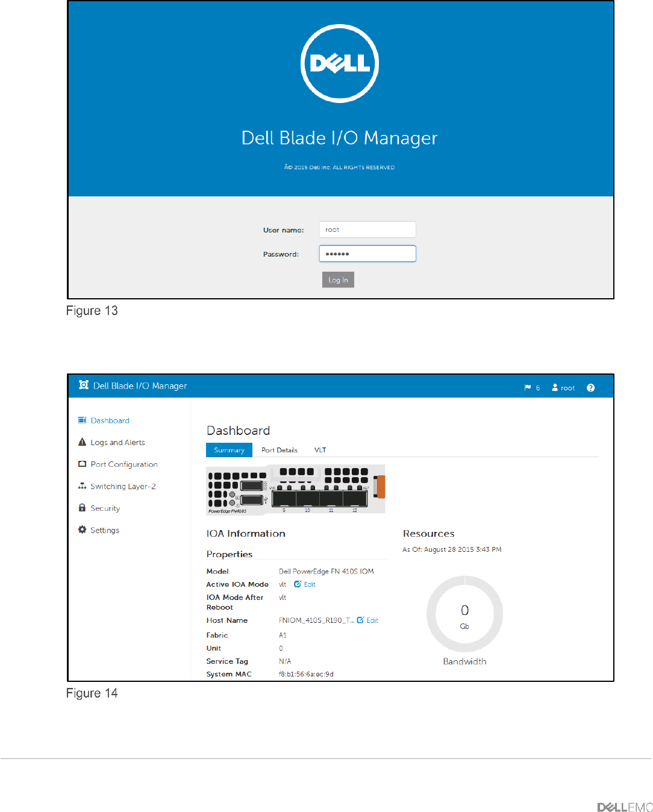Open Logs and Alerts warning icon

pos(83,442)
